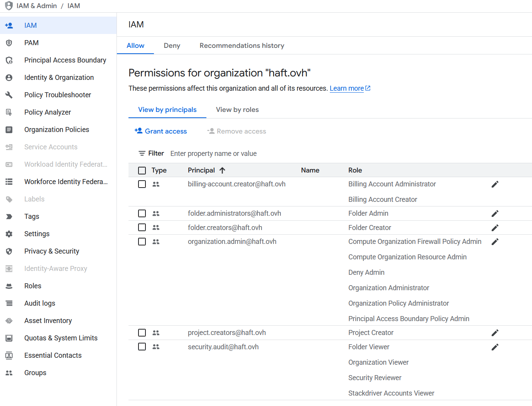The width and height of the screenshot is (532, 406).
Task: Open Audit logs in the sidebar
Action: pos(40,303)
